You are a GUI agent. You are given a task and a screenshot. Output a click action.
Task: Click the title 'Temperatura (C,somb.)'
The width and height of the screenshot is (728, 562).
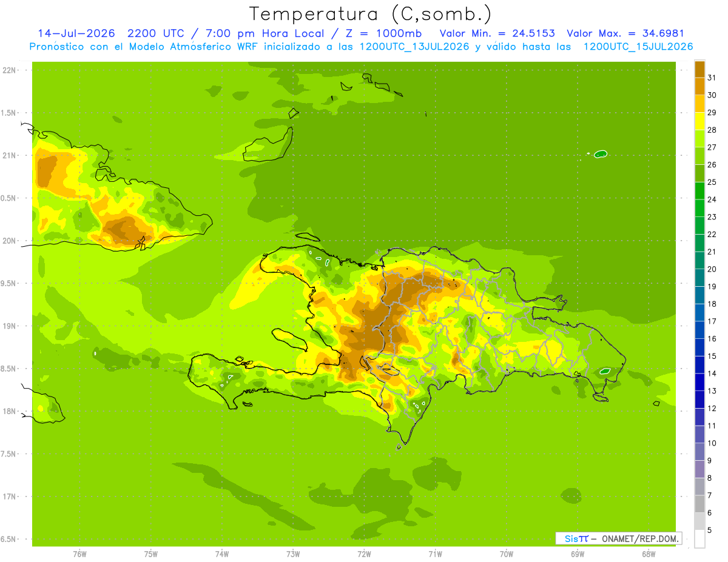tap(371, 14)
